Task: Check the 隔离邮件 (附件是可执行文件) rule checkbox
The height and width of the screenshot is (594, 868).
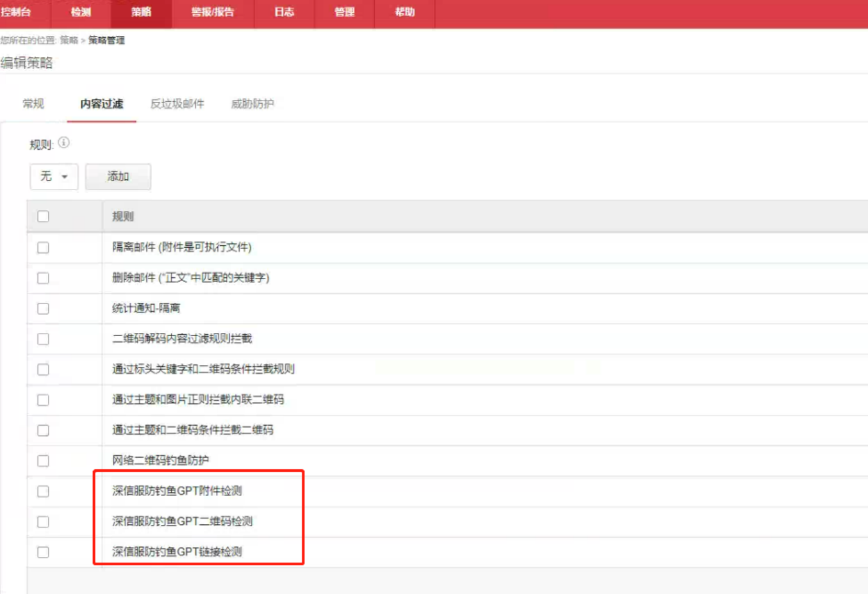Action: [43, 248]
